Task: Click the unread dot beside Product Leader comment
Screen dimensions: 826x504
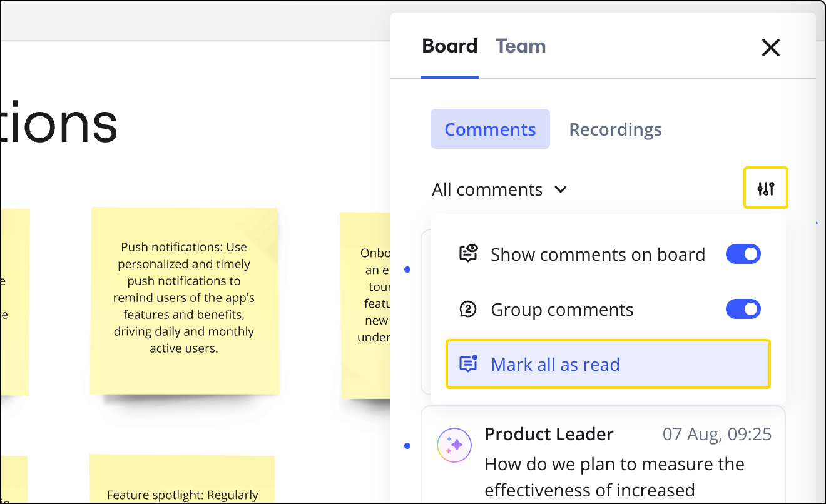Action: point(407,446)
